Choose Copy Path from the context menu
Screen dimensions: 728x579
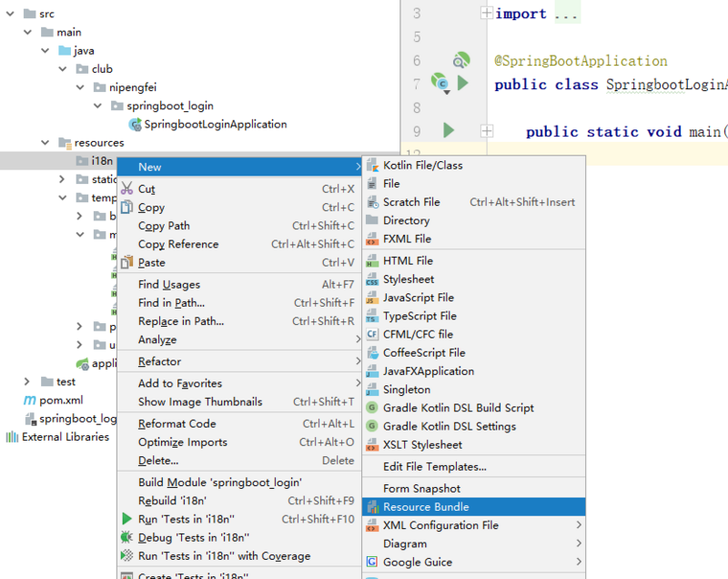(x=164, y=226)
